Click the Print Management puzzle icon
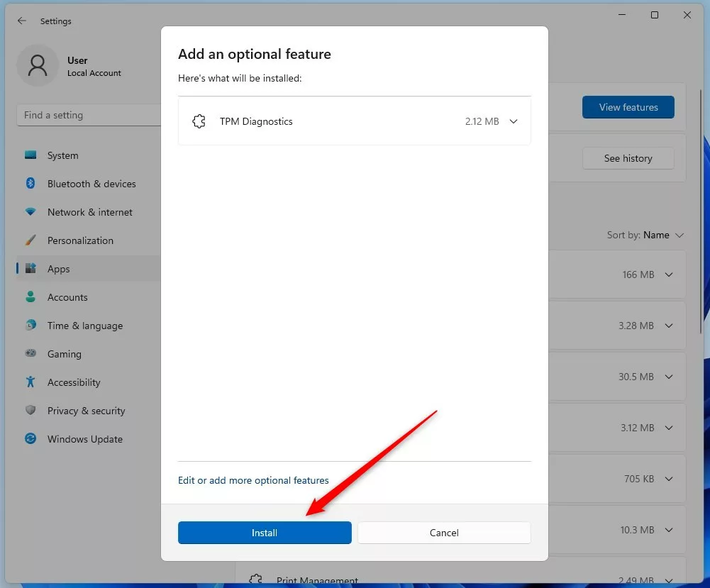The height and width of the screenshot is (588, 710). click(256, 580)
